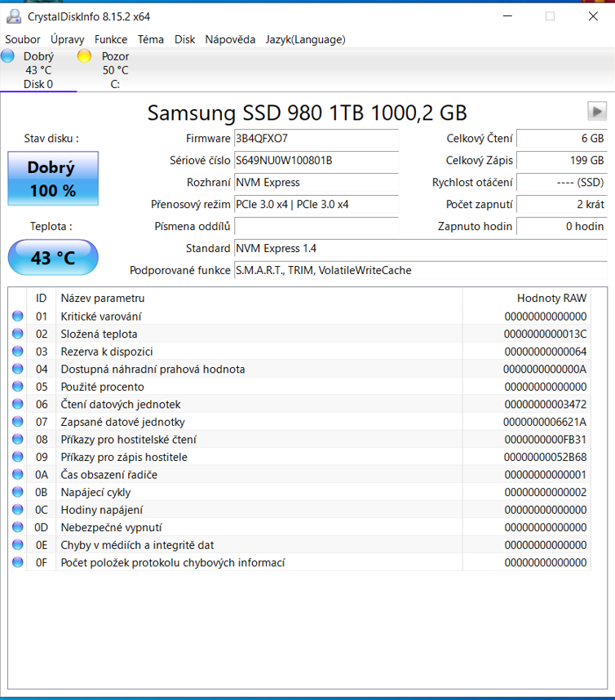The height and width of the screenshot is (700, 615).
Task: Click the Hodnoty RAW column header
Action: tap(527, 298)
